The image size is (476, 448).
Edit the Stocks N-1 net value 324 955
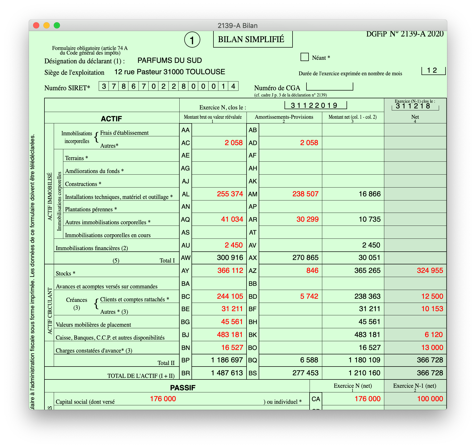[415, 271]
